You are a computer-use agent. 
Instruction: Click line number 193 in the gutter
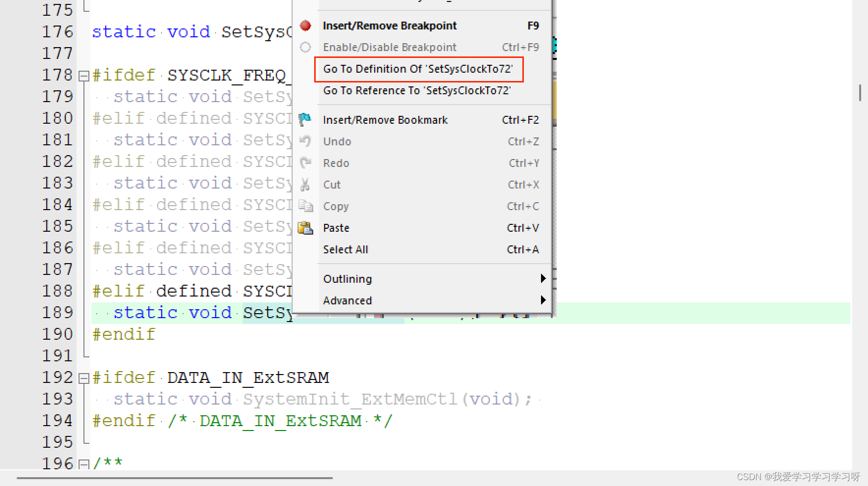57,399
